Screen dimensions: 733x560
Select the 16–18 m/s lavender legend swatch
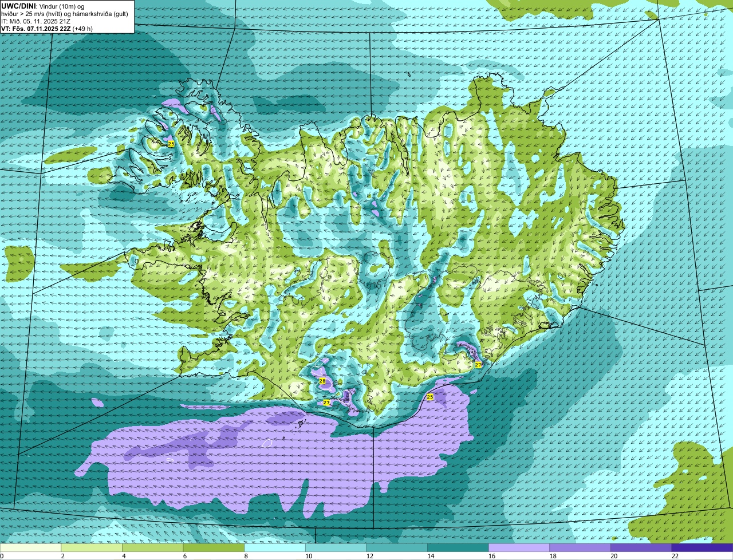[x=519, y=548]
